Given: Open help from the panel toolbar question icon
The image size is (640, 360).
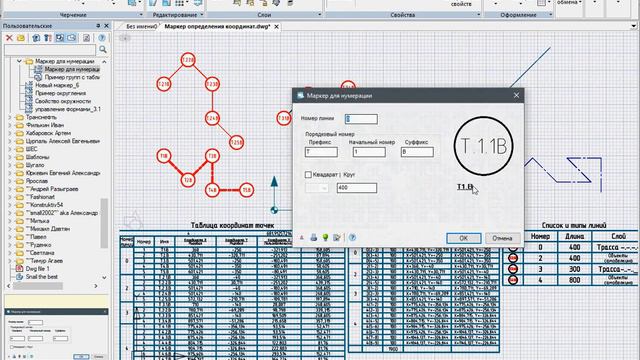Looking at the screenshot, I should 102,38.
